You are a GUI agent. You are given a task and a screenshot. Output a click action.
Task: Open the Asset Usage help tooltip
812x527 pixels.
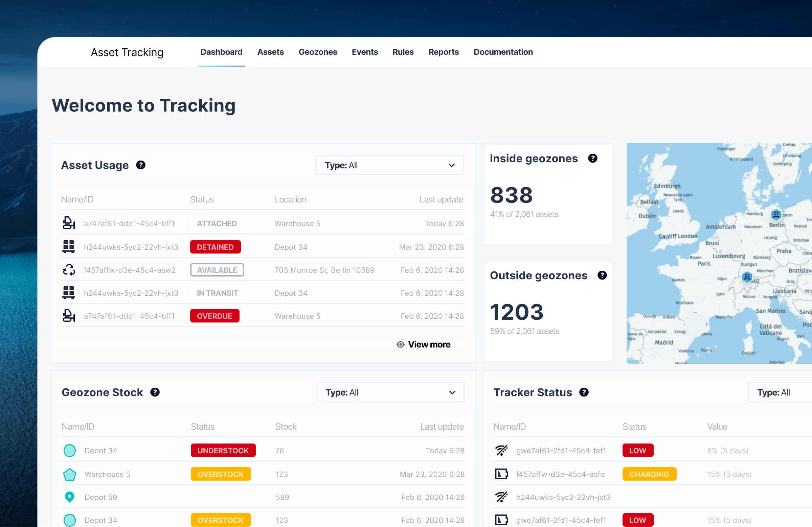tap(140, 165)
